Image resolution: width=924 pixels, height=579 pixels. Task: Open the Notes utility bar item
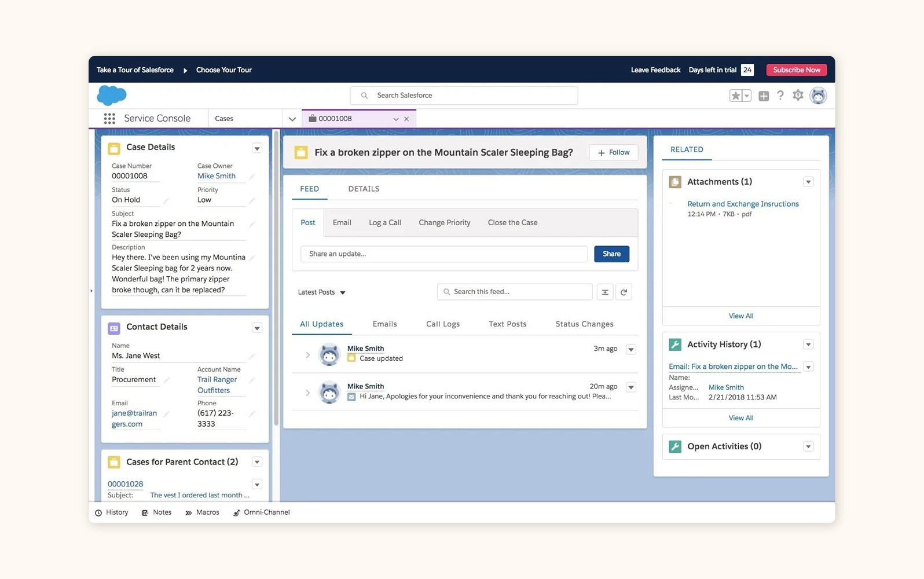[x=156, y=512]
